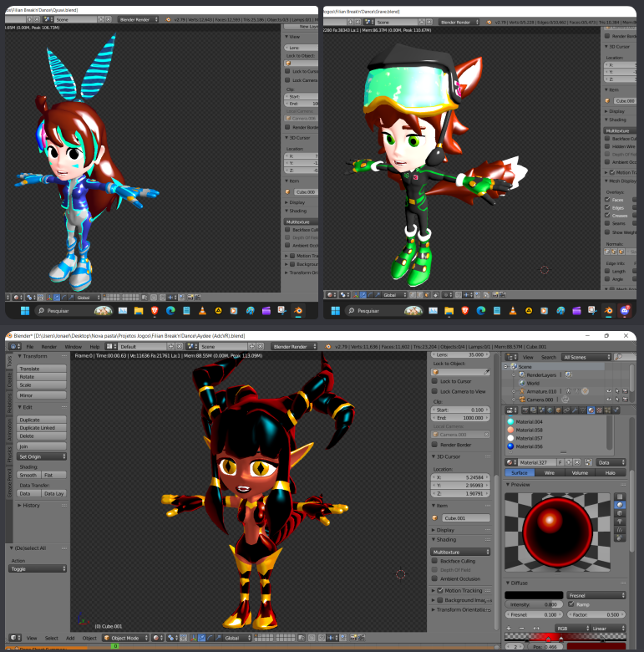Select the rotate manipulator arc in bottom header
The height and width of the screenshot is (652, 644).
(x=210, y=638)
